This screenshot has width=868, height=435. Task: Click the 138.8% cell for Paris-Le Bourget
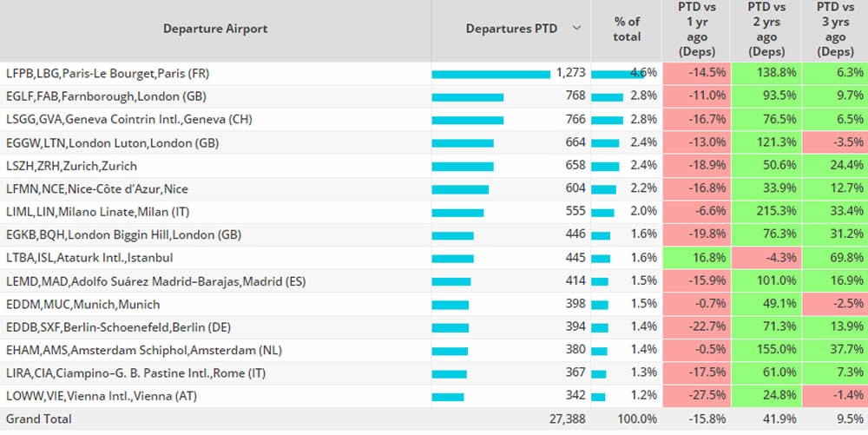766,73
